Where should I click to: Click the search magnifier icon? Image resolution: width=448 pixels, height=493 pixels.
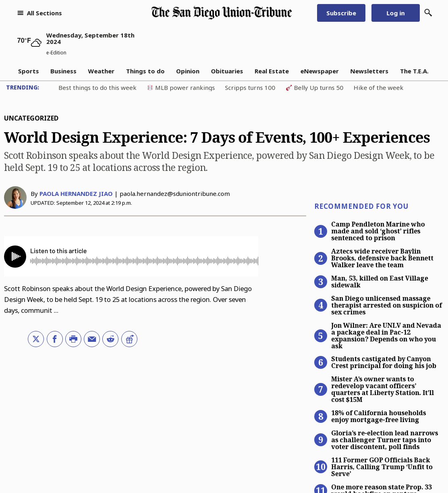pos(428,13)
